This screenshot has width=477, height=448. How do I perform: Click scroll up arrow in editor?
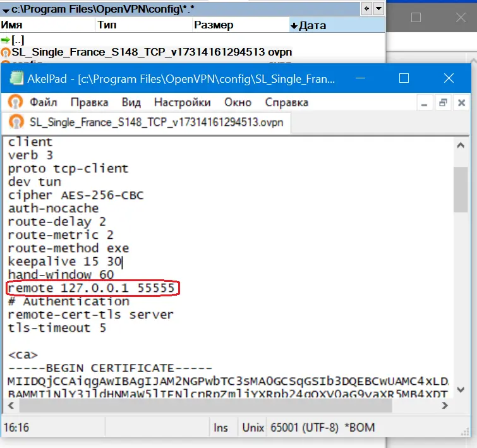[x=461, y=145]
